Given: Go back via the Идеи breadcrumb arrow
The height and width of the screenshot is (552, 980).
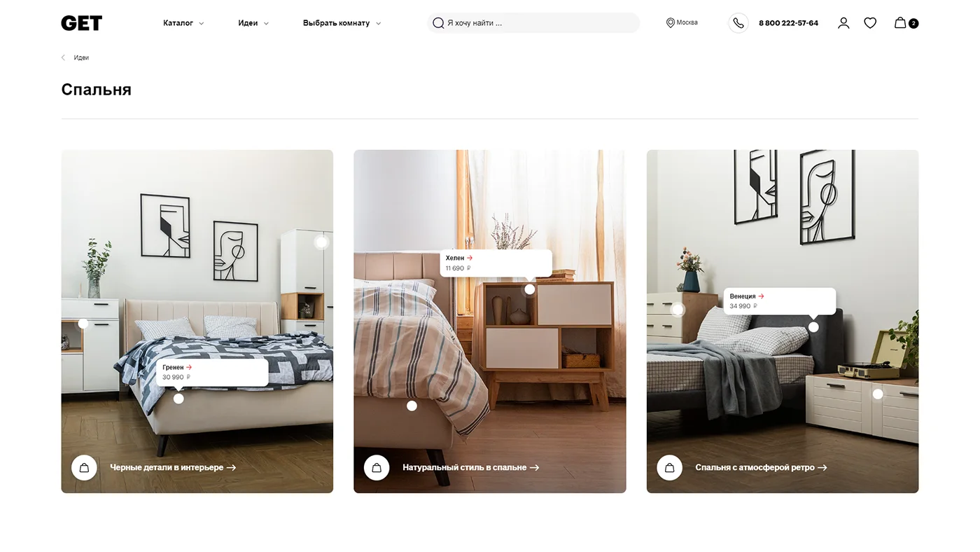Looking at the screenshot, I should click(63, 57).
